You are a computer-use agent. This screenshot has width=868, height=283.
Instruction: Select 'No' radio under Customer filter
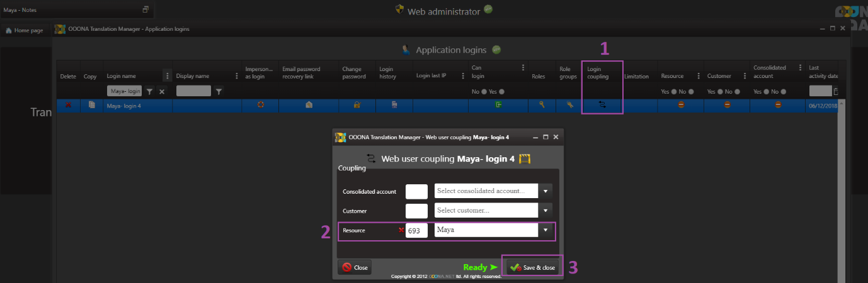coord(738,91)
